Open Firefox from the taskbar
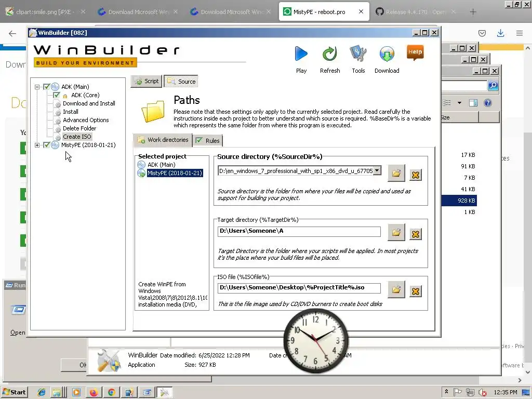 tap(94, 393)
